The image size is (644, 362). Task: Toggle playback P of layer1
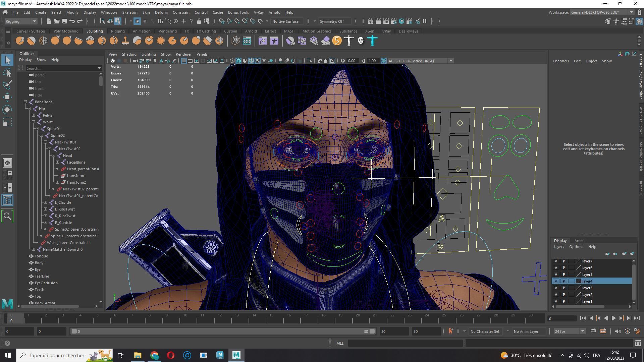[x=563, y=301]
